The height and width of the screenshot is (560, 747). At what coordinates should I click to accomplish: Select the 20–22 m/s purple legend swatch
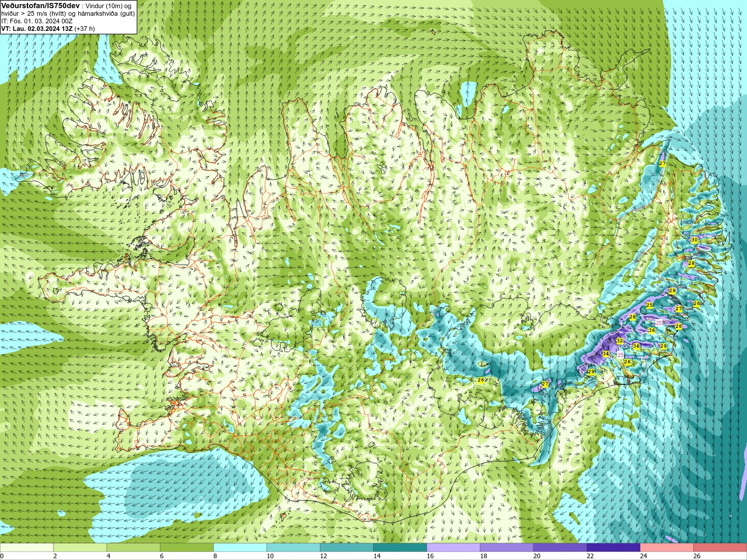[x=560, y=548]
